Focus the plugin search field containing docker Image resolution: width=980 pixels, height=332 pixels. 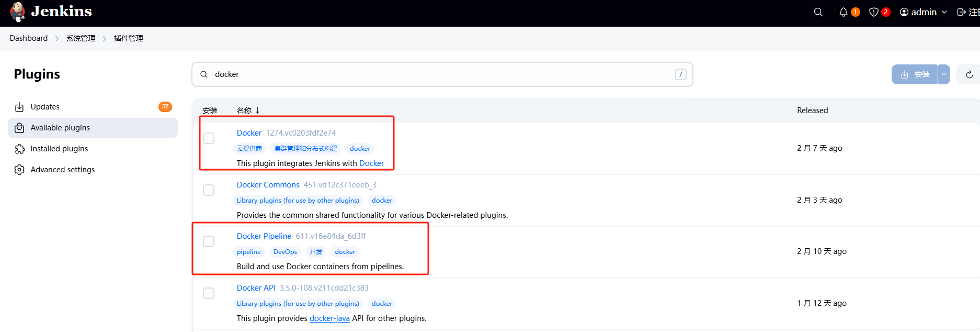(442, 74)
